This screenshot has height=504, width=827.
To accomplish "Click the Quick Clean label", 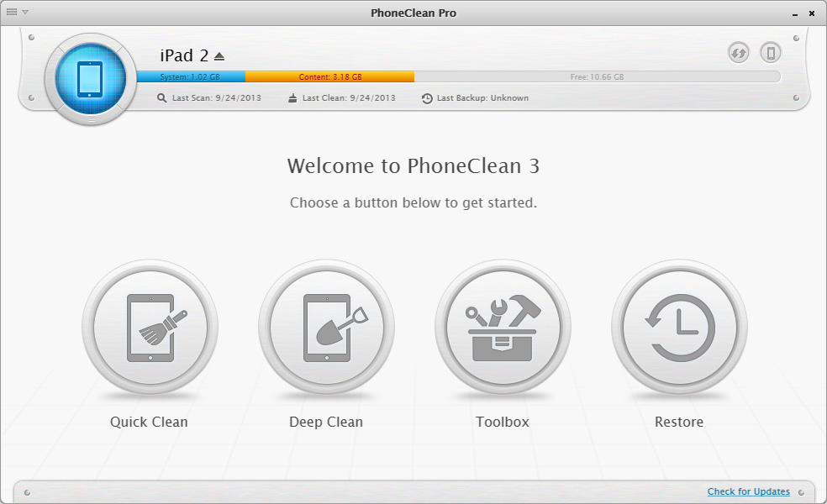I will (149, 422).
